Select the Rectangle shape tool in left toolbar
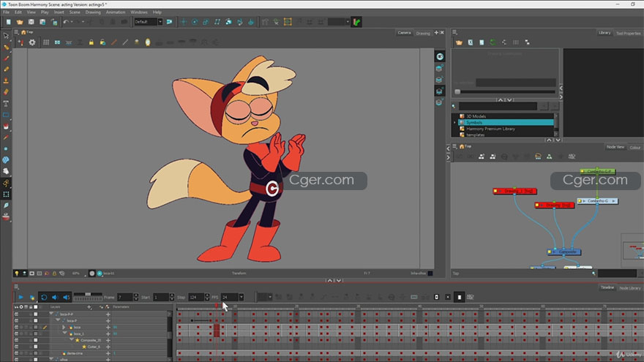Image resolution: width=644 pixels, height=362 pixels. pyautogui.click(x=6, y=115)
